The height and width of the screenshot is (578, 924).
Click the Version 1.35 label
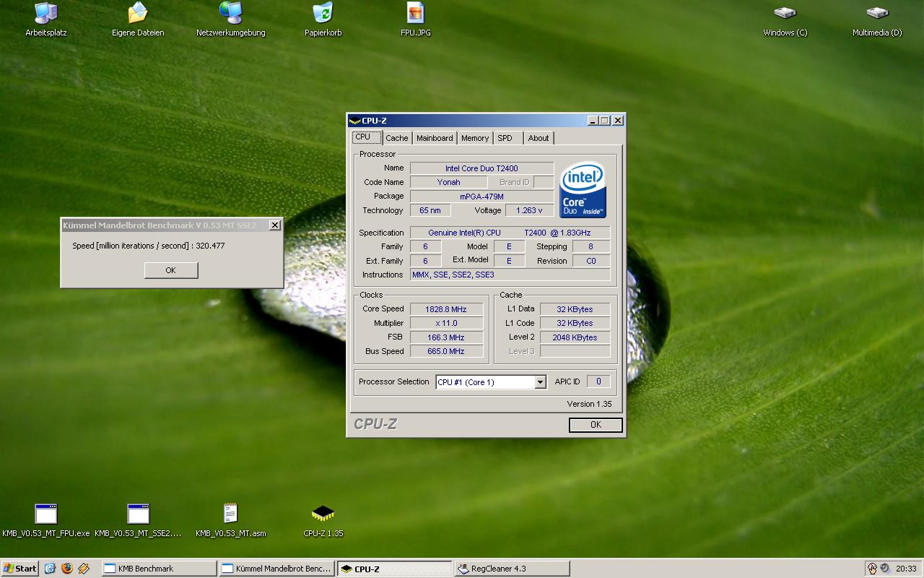[x=589, y=404]
